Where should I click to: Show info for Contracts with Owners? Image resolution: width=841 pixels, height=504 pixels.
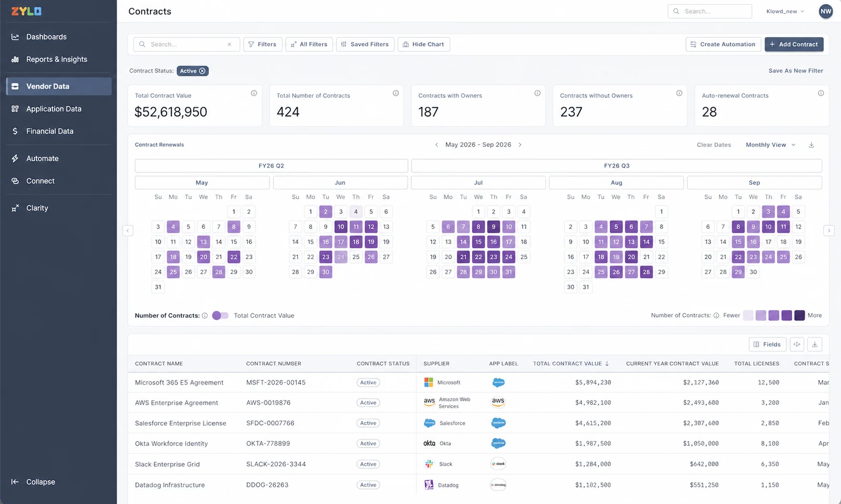(x=538, y=93)
